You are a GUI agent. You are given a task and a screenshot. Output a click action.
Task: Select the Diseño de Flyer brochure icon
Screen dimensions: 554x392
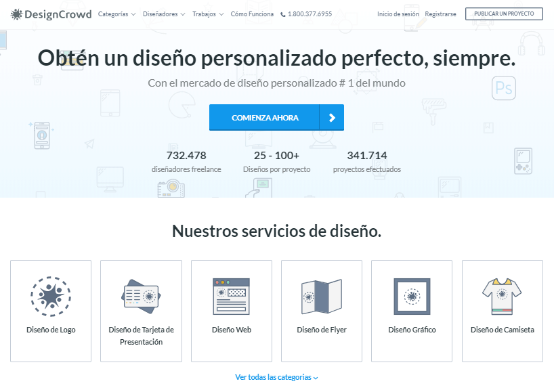click(x=322, y=297)
